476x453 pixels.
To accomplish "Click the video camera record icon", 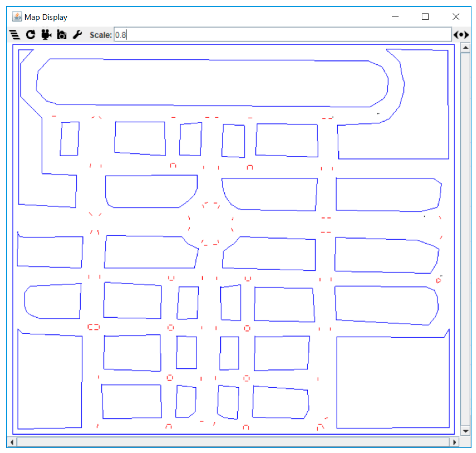I will [46, 35].
